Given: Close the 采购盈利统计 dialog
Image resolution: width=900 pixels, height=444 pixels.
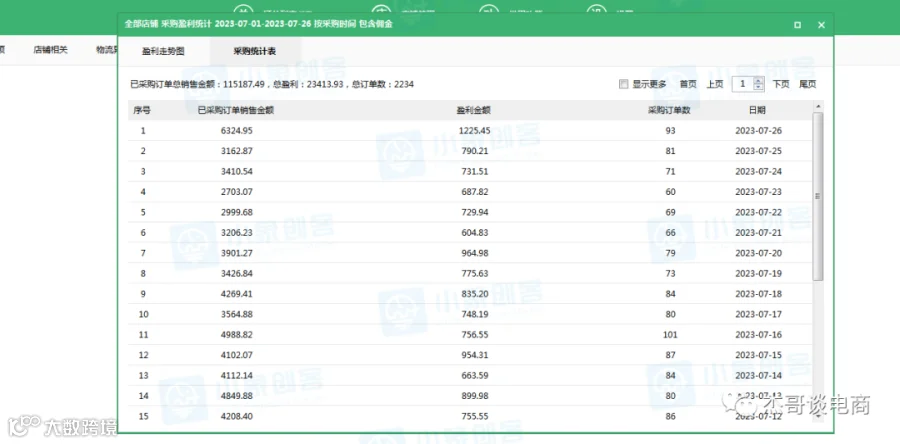Looking at the screenshot, I should tap(821, 25).
